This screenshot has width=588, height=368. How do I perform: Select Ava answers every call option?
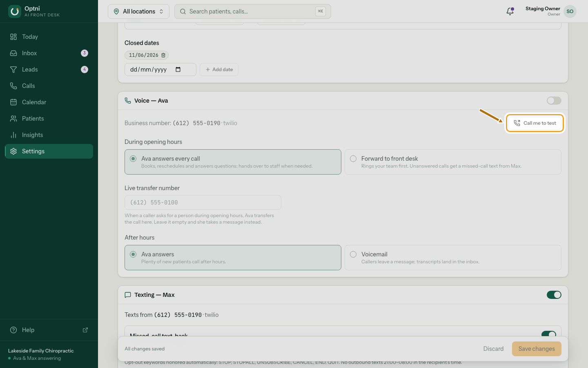(x=233, y=162)
